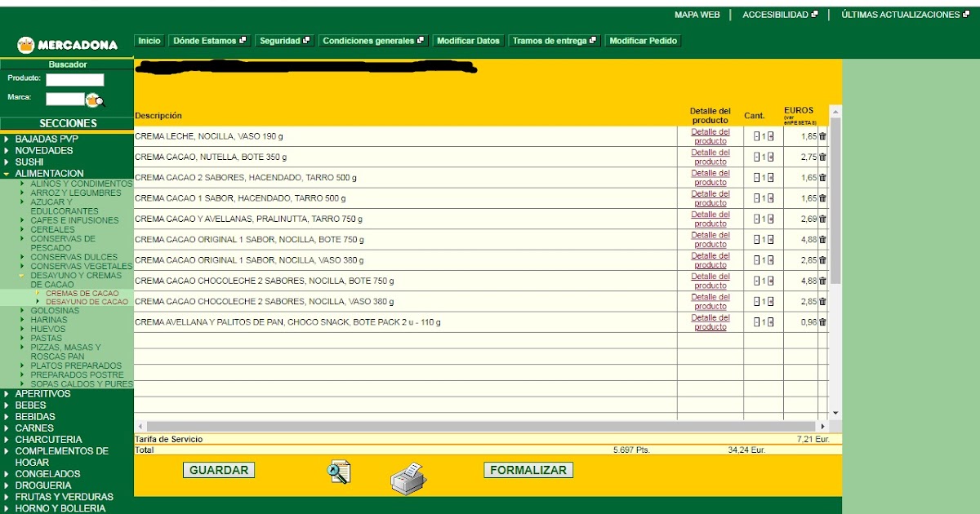Click the FORMALIZAR button
The image size is (980, 514).
(x=528, y=470)
